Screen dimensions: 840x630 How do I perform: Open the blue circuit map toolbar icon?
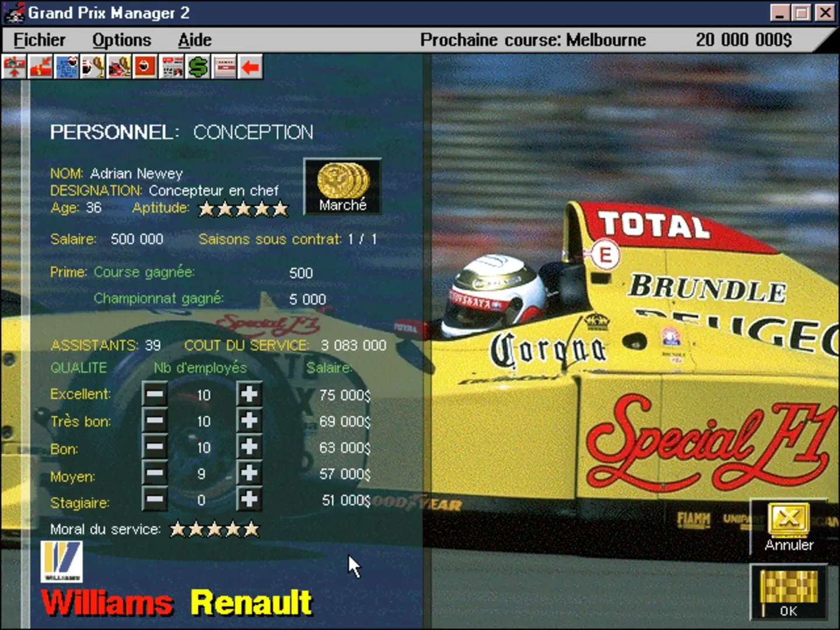pyautogui.click(x=66, y=67)
